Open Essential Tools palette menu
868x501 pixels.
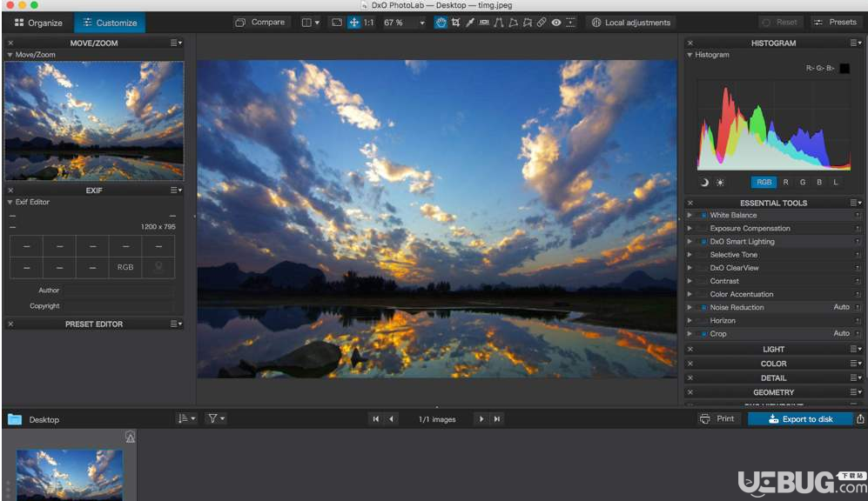[x=856, y=203]
